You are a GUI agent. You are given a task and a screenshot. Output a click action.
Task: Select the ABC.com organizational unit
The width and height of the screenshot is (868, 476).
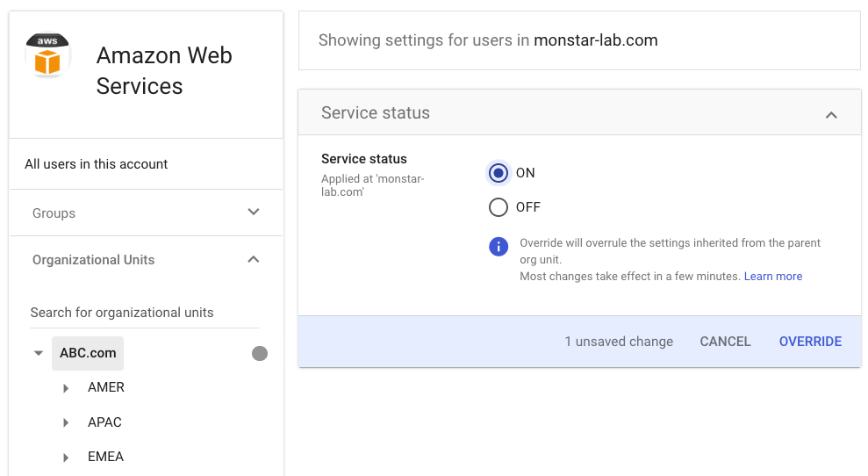point(88,353)
